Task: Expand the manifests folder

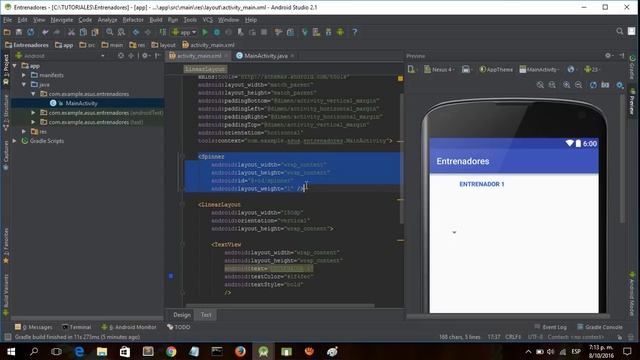Action: point(24,75)
